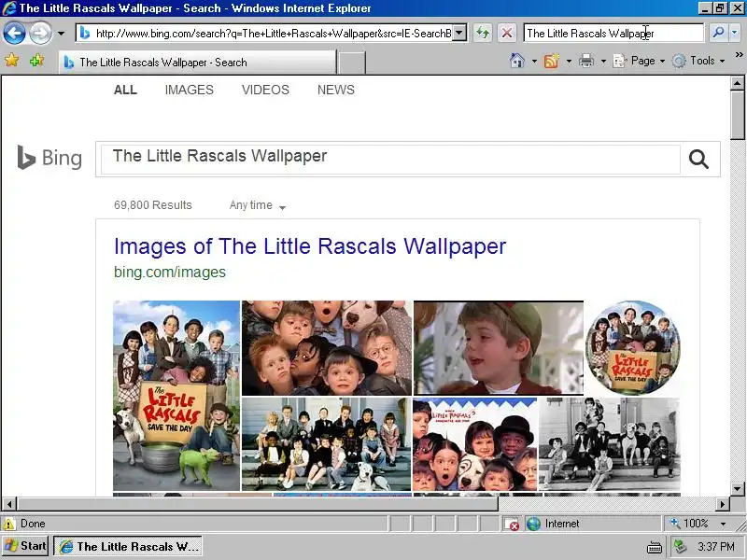747x560 pixels.
Task: Open thumbnail of kids' faces crowded with dog
Action: (326, 347)
